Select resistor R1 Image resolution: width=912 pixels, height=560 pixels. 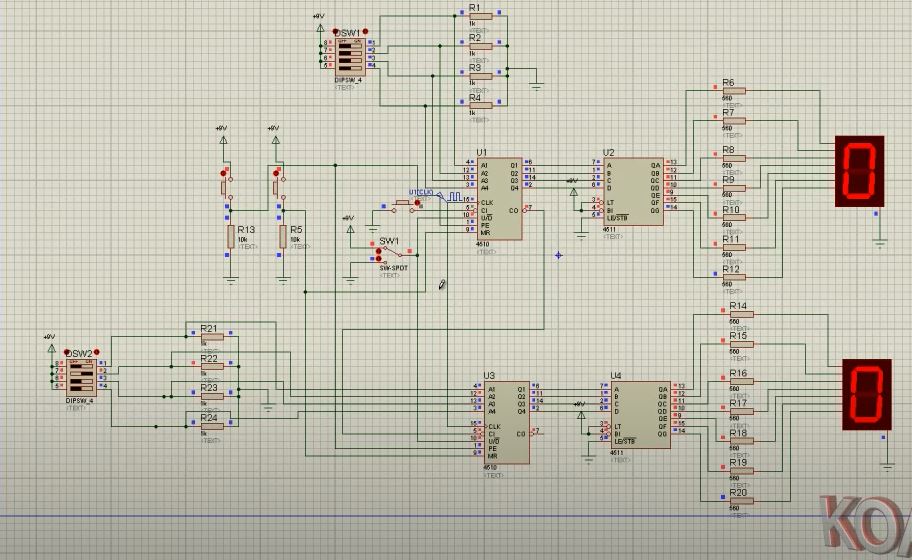pyautogui.click(x=480, y=16)
